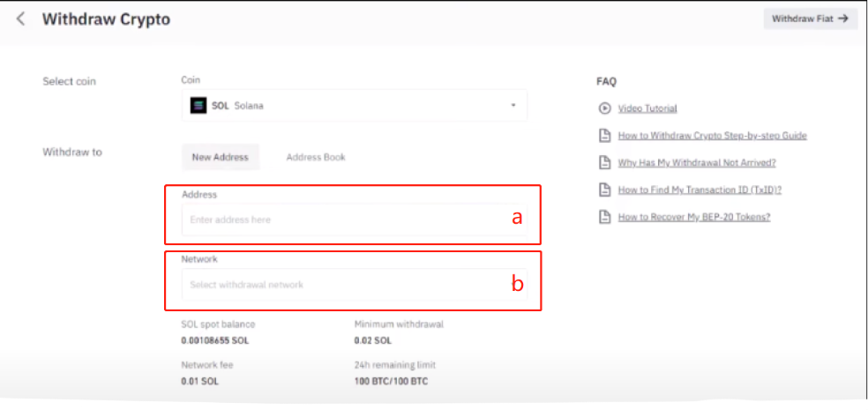
Task: Open How to Find My Transaction ID link
Action: pyautogui.click(x=700, y=190)
